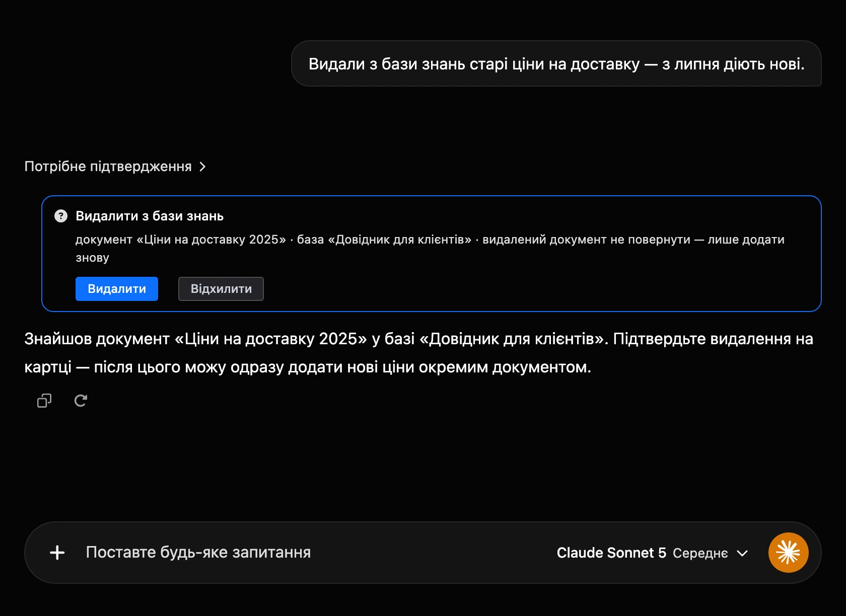Click the copy response icon
846x616 pixels.
point(44,401)
